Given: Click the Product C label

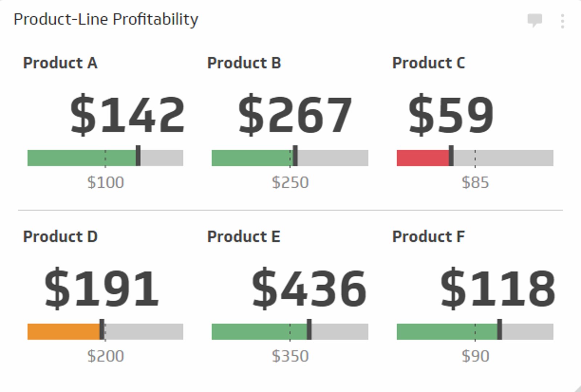Looking at the screenshot, I should 428,63.
